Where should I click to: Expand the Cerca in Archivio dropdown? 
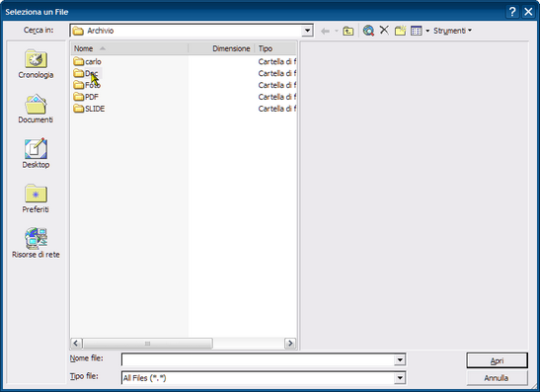pyautogui.click(x=307, y=31)
